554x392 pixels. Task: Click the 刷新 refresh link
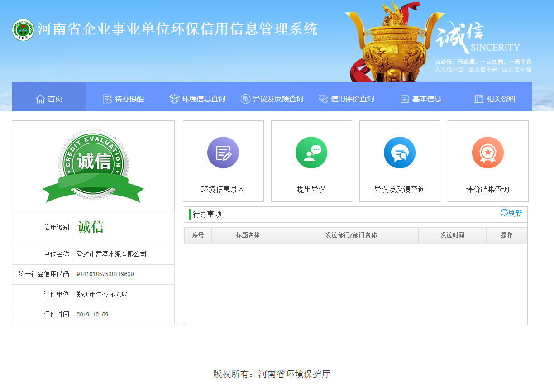coord(516,214)
